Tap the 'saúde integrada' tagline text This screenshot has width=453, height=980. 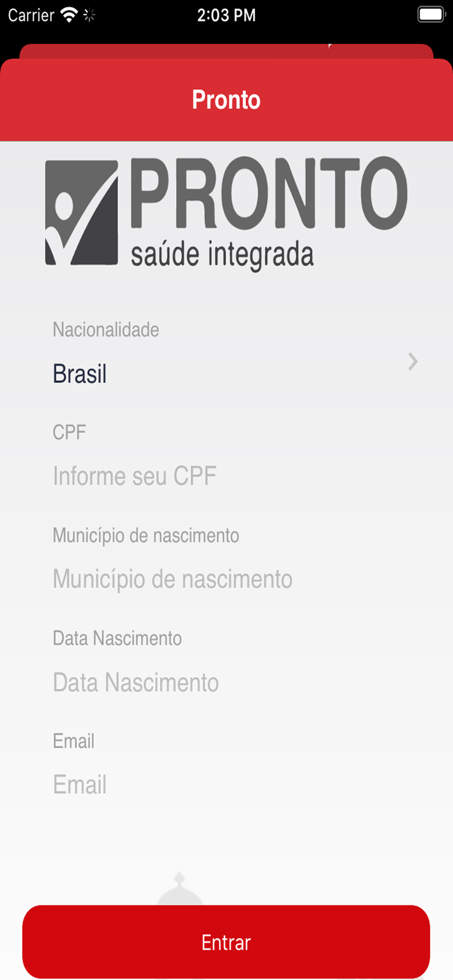pos(222,255)
